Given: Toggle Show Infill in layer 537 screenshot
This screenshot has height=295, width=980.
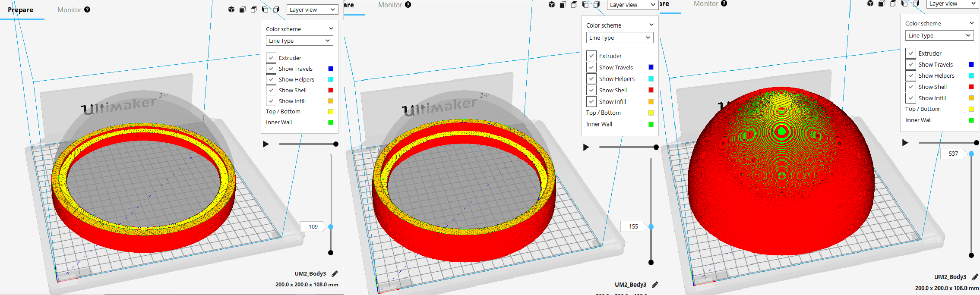Looking at the screenshot, I should pyautogui.click(x=910, y=98).
